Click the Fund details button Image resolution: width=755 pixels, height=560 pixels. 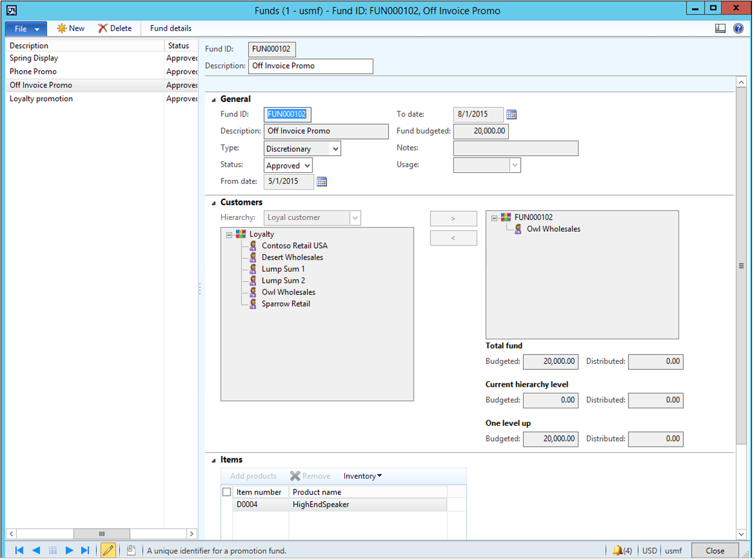[171, 28]
